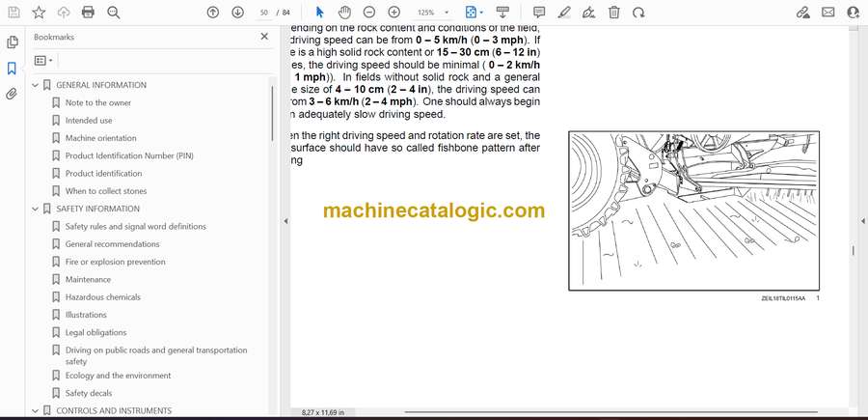Rotate the page view icon
The height and width of the screenshot is (420, 868).
click(638, 13)
